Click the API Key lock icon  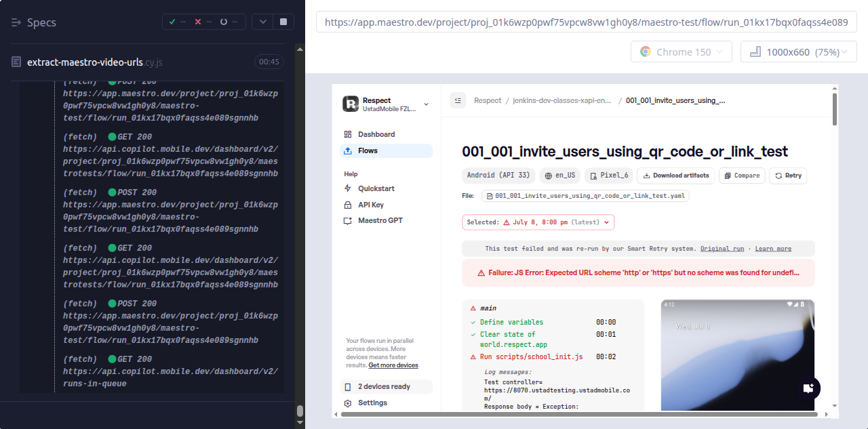(348, 205)
